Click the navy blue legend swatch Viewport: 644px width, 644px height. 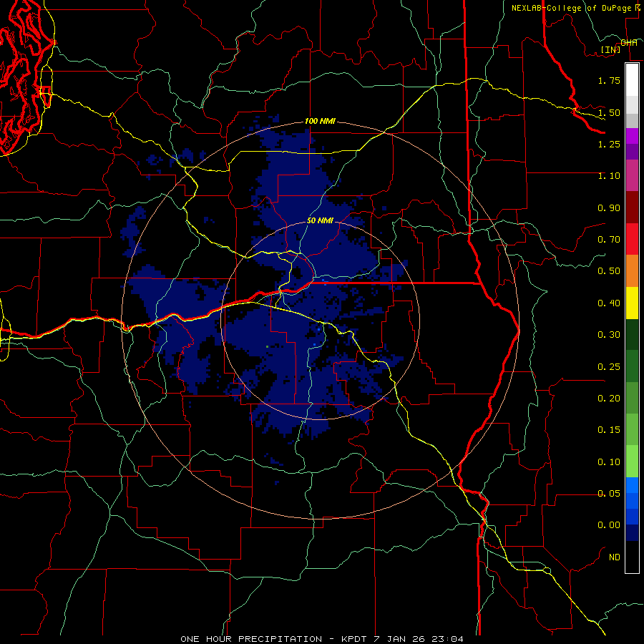coord(632,532)
